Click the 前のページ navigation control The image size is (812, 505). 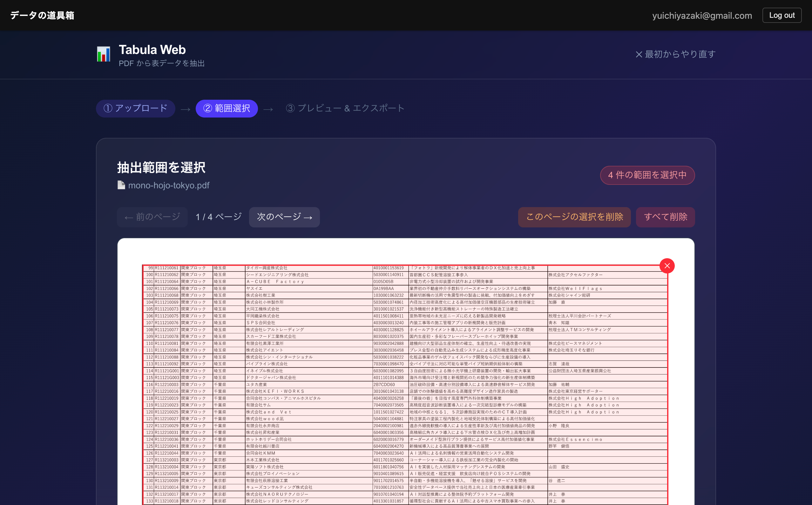coord(152,217)
